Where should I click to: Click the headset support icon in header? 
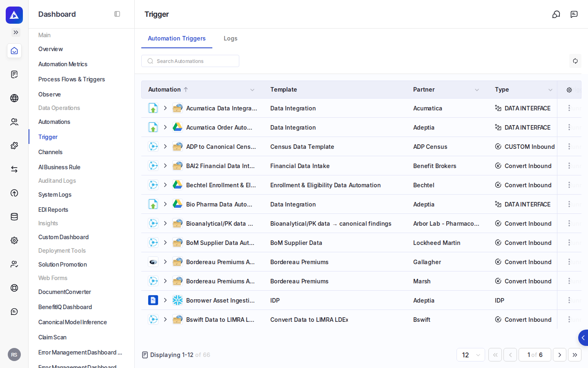(556, 14)
